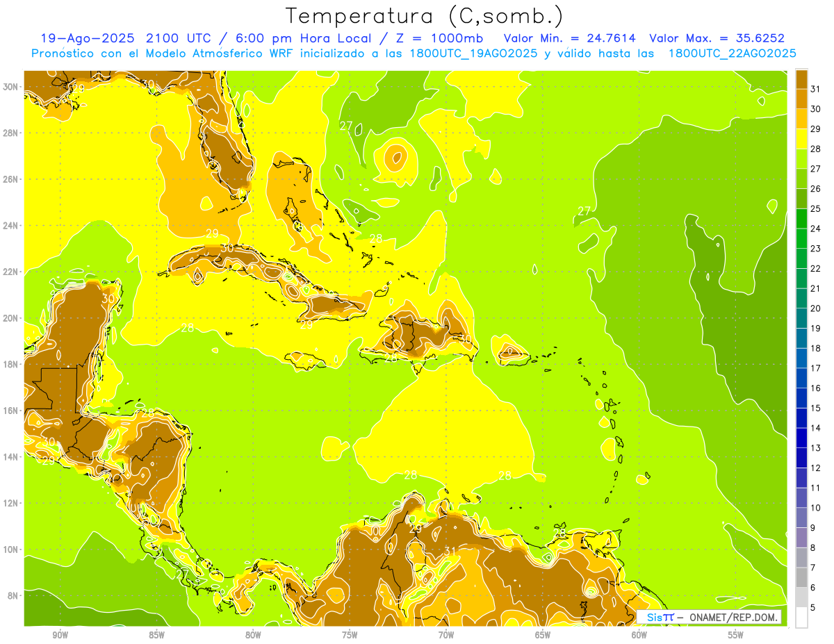Click the legend value '10'
The height and width of the screenshot is (644, 834).
816,508
